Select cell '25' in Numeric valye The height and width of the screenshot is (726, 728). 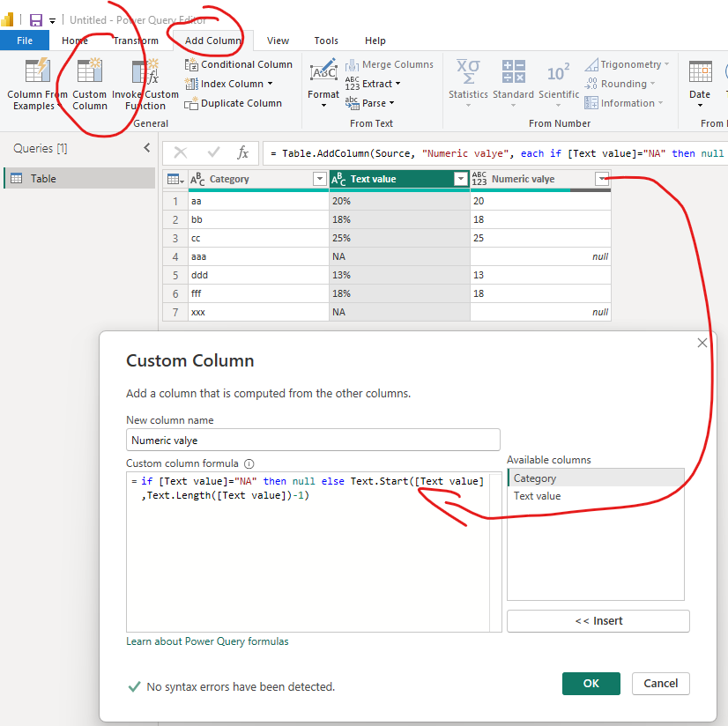[x=540, y=238]
